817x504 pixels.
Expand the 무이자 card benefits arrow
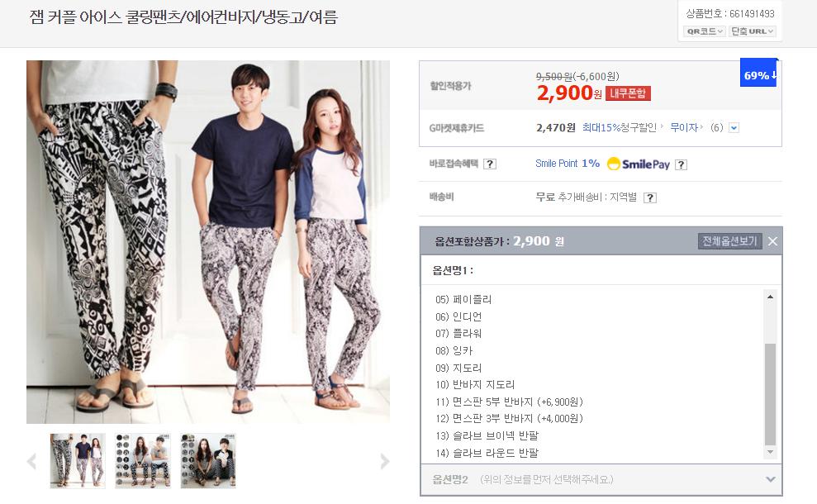click(734, 128)
